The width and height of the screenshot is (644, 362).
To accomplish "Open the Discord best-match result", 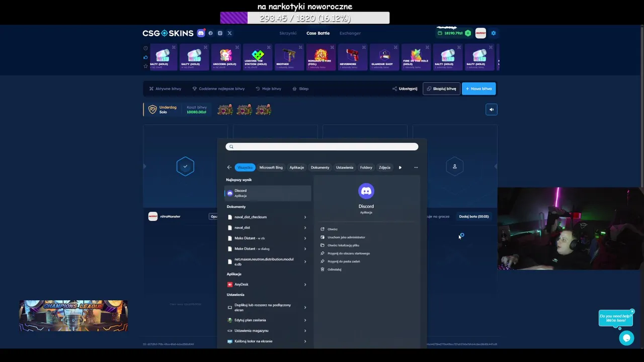I will coord(267,193).
